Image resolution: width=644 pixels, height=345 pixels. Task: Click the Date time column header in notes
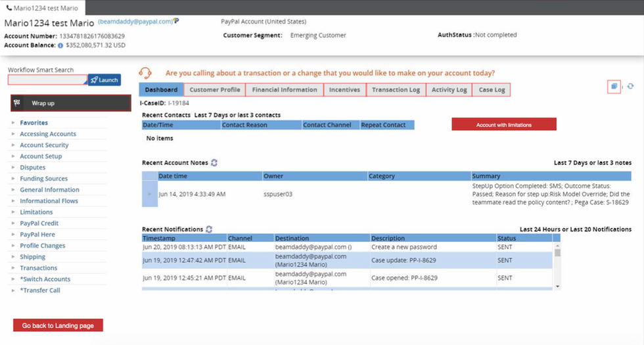210,176
